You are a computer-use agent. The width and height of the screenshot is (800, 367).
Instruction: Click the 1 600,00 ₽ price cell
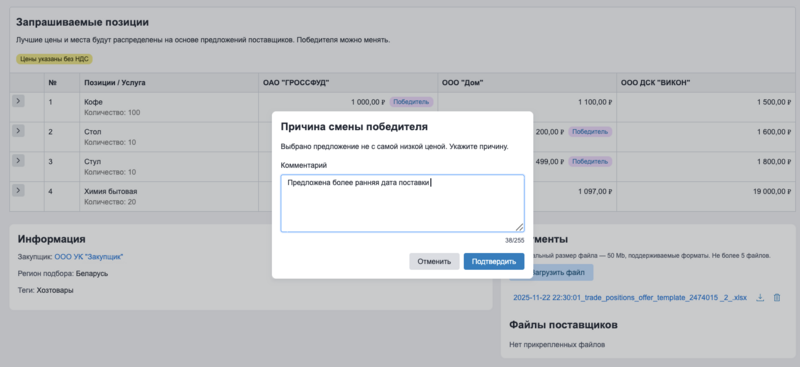click(x=774, y=132)
